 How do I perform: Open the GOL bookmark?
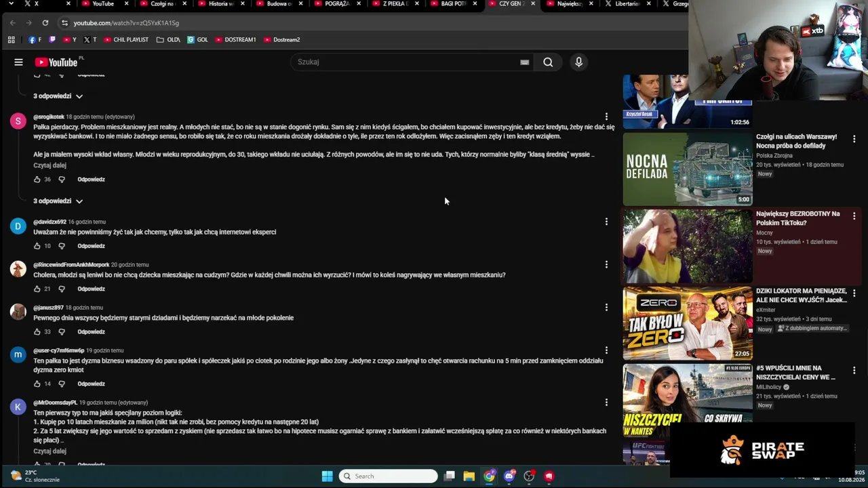click(x=197, y=40)
